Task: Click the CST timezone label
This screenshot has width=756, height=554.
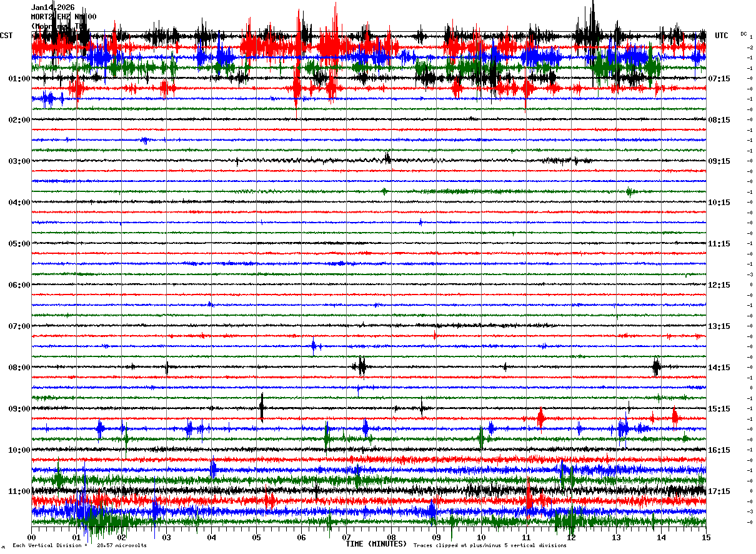Action: (6, 36)
